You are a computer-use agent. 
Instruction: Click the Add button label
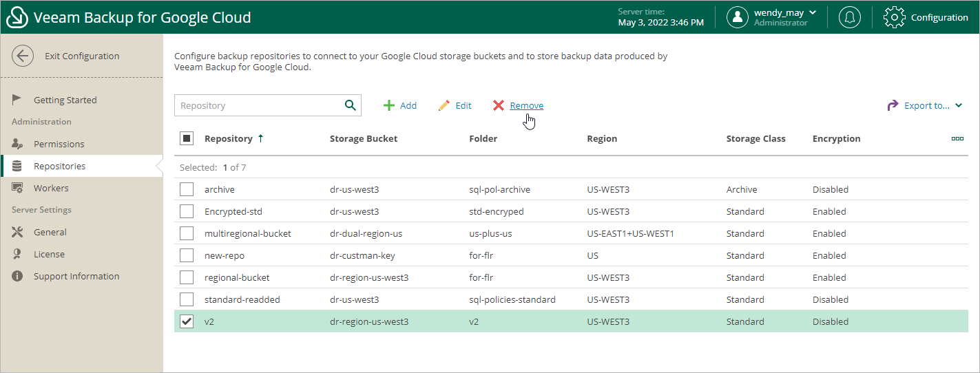tap(408, 105)
